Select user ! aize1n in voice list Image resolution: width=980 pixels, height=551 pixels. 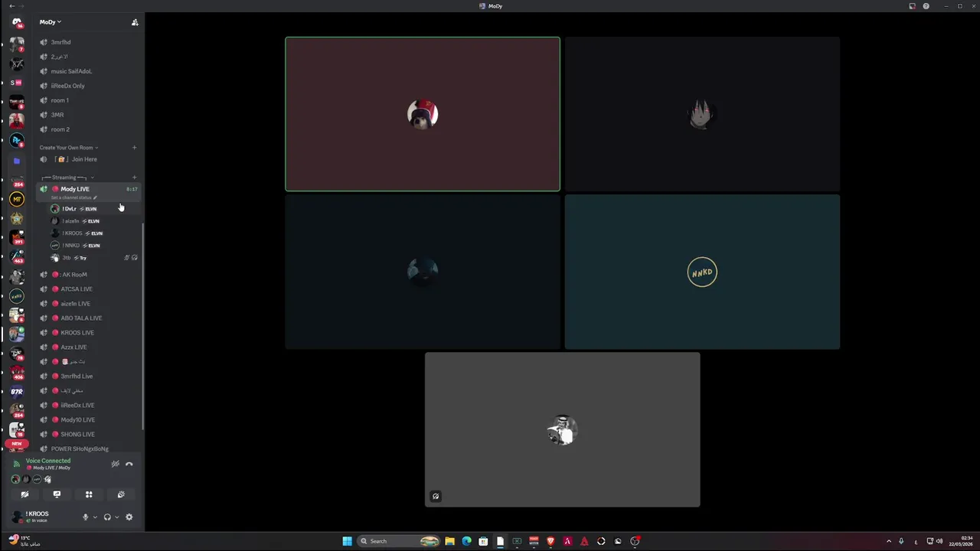click(x=93, y=221)
